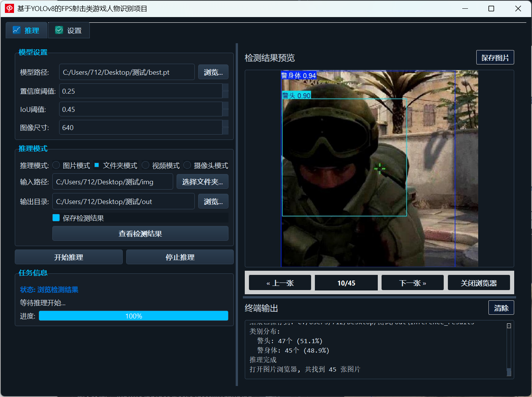
Task: Click the 10/45 image counter
Action: click(x=346, y=283)
